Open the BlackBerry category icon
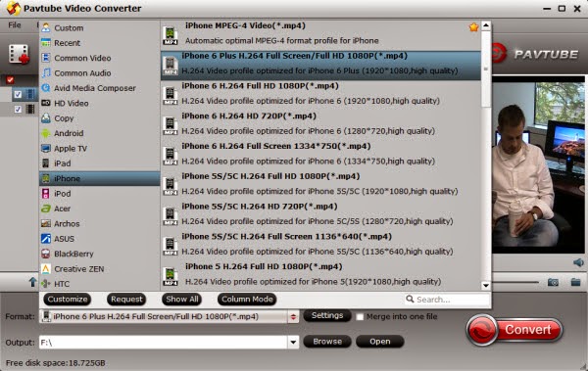The width and height of the screenshot is (588, 371). [x=46, y=254]
